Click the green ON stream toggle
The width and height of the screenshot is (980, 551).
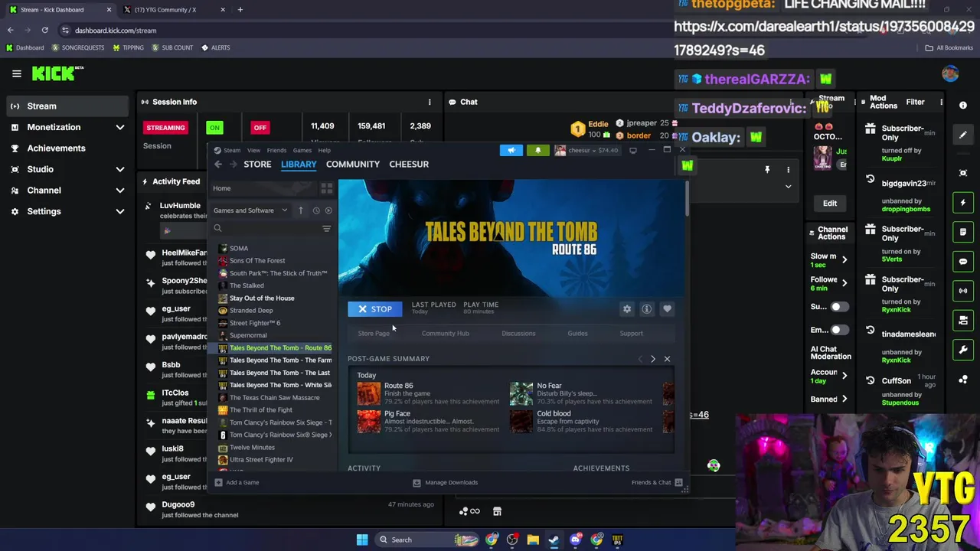(214, 128)
